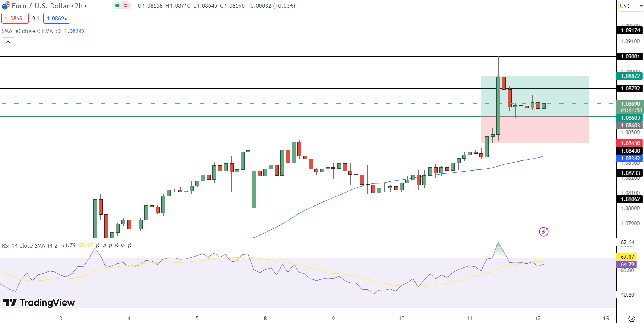Click the red stop-loss label 1.08430
Viewport: 644px width, 323px height.
[630, 143]
